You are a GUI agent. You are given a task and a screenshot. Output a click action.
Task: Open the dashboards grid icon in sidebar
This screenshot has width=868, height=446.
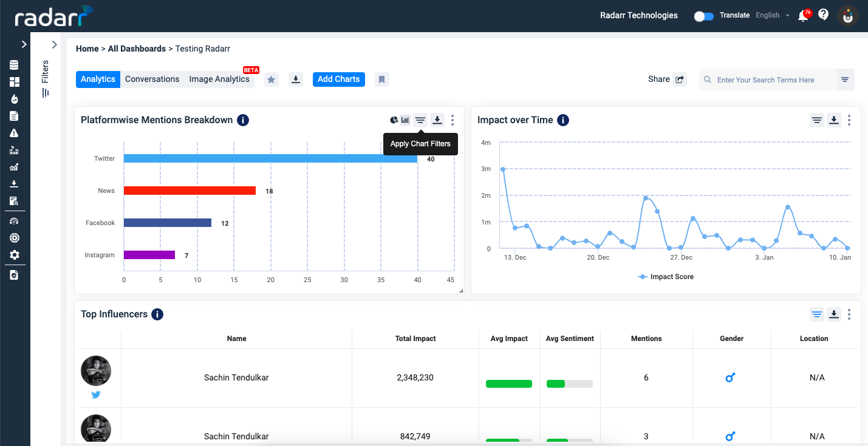point(14,82)
